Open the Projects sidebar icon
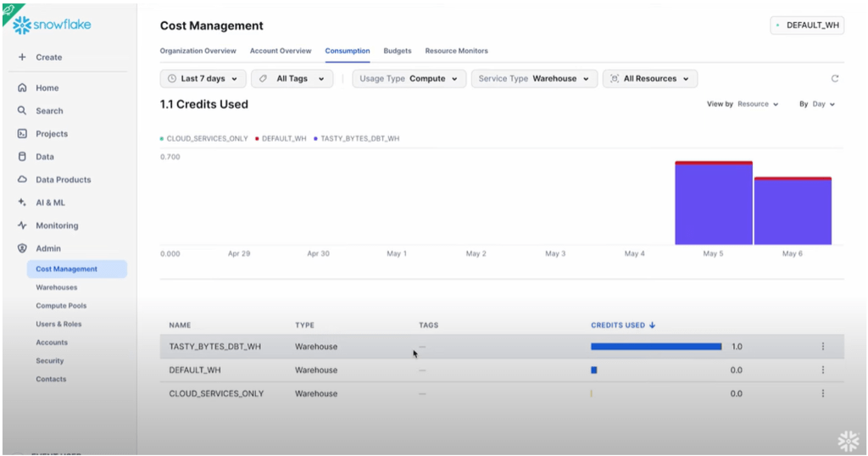The width and height of the screenshot is (868, 456). (22, 134)
